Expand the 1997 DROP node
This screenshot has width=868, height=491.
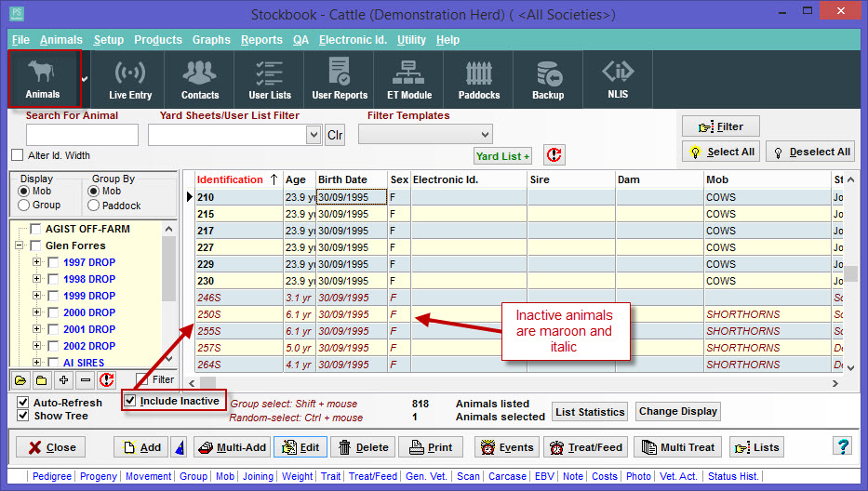(36, 262)
